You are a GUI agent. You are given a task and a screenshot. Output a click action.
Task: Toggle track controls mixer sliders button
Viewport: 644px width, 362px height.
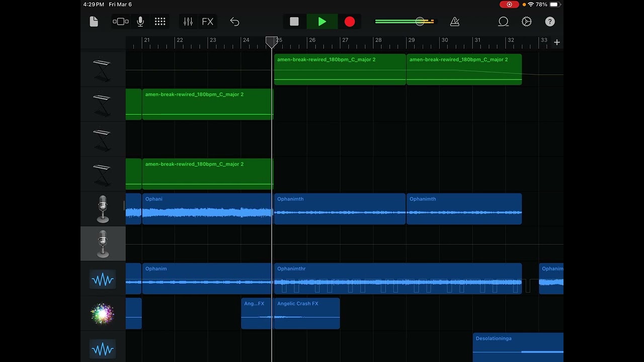click(188, 22)
